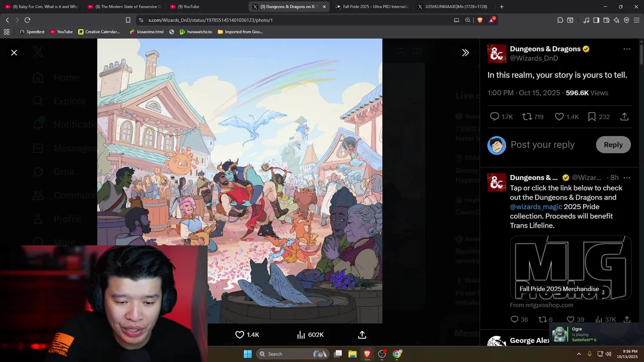The image size is (644, 362).
Task: Open more options on the 8h reply post
Action: click(626, 177)
